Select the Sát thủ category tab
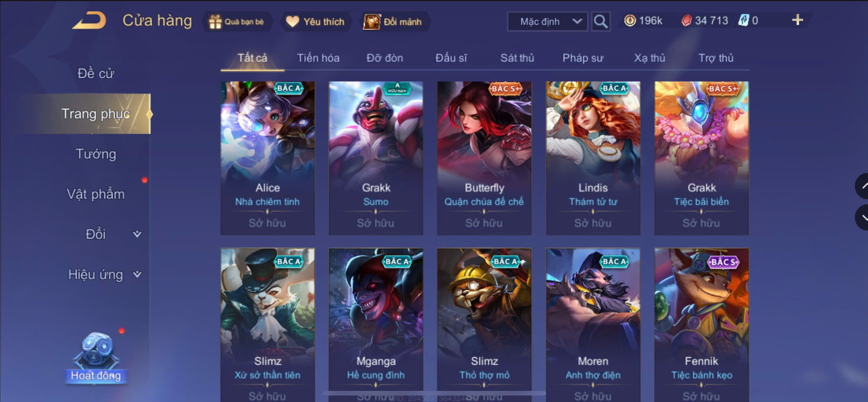The width and height of the screenshot is (868, 402). pos(517,58)
